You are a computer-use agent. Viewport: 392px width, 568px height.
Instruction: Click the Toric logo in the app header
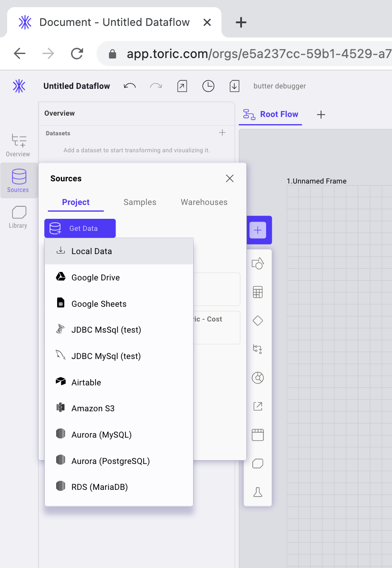pos(19,86)
